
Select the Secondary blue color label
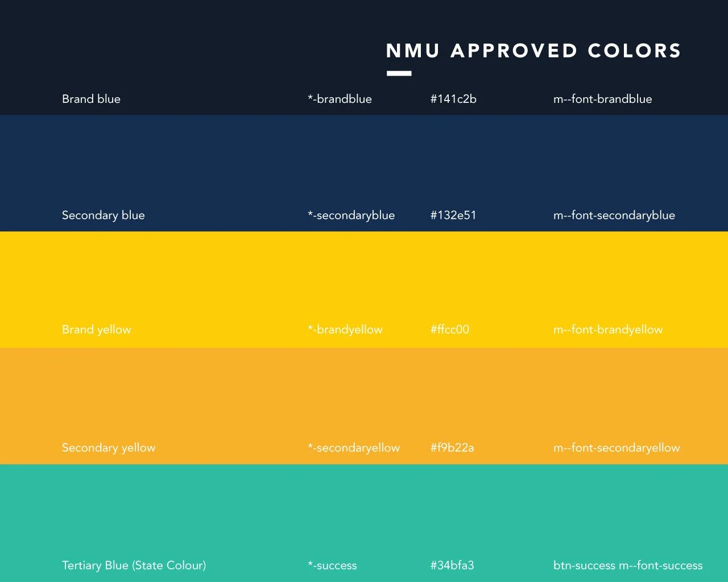(x=103, y=215)
